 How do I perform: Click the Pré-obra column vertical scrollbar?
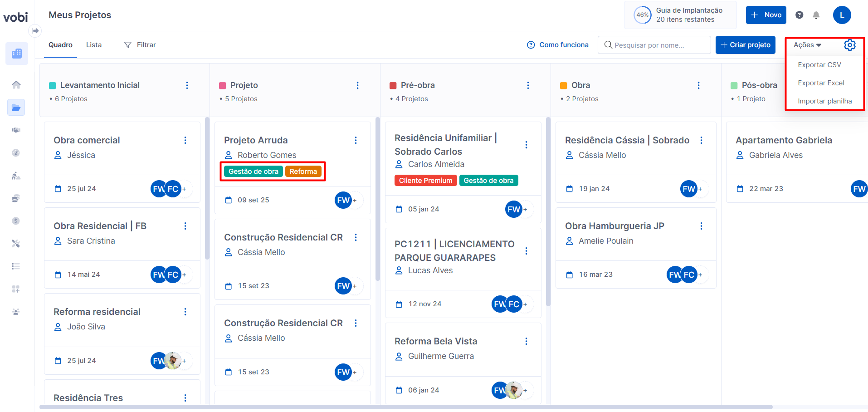[x=548, y=212]
